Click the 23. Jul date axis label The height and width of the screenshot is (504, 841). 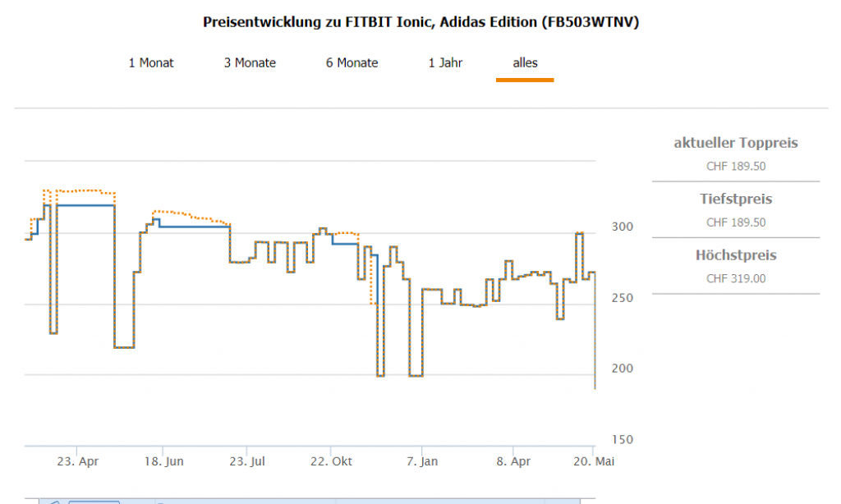tap(249, 462)
